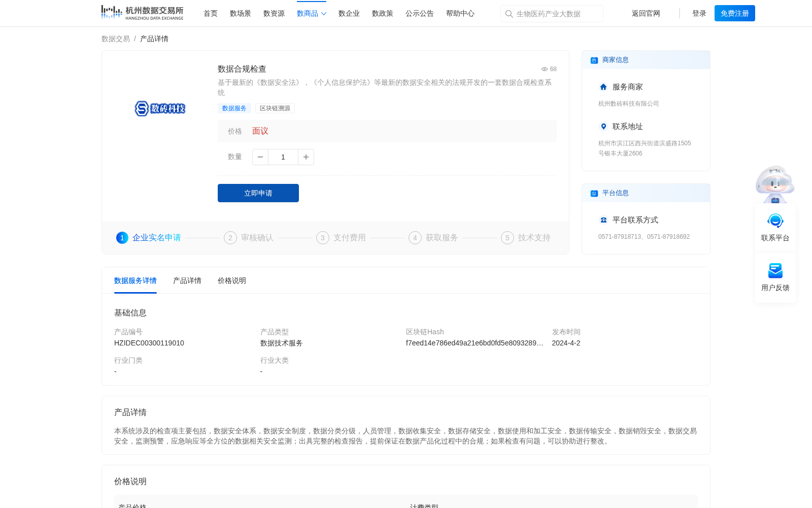
Task: Click the quantity input field
Action: [x=283, y=157]
